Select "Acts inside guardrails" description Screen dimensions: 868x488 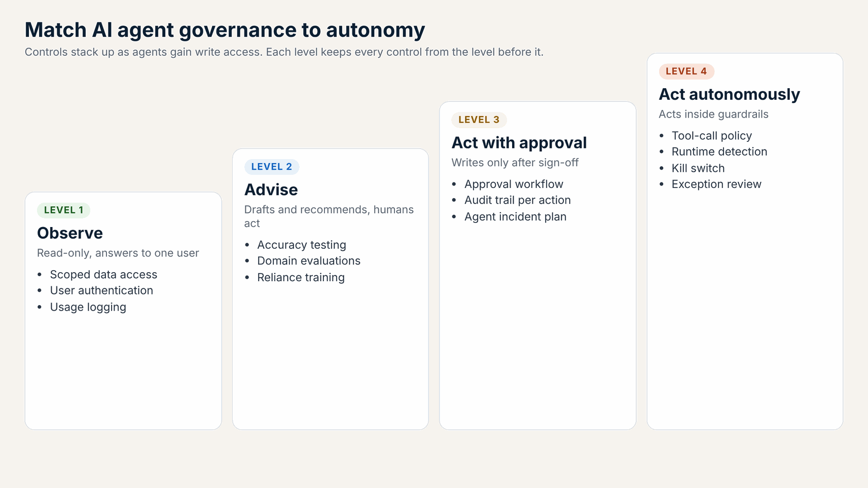click(x=714, y=114)
